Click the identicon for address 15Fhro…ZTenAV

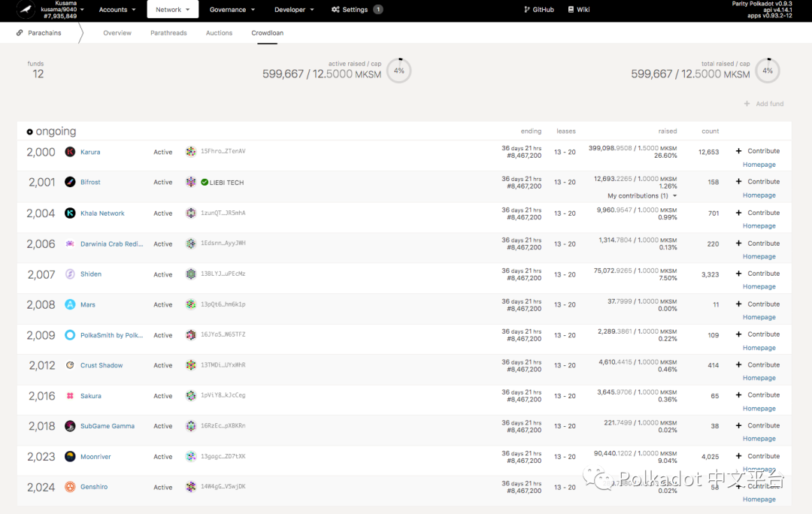191,151
